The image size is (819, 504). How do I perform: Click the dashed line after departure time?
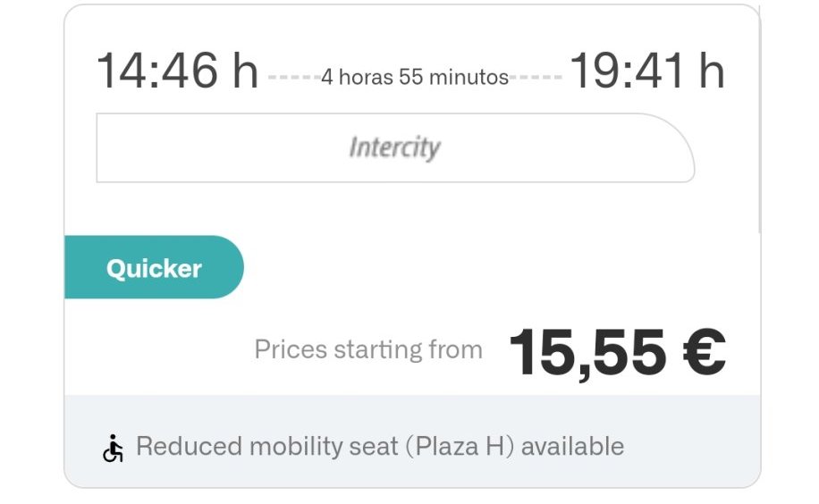point(293,78)
